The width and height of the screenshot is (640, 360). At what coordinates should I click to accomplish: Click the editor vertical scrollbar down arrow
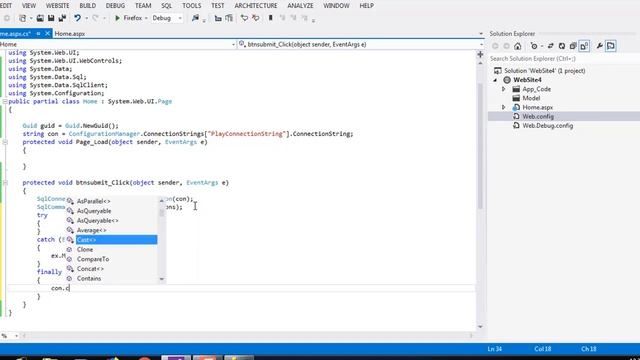[x=480, y=327]
